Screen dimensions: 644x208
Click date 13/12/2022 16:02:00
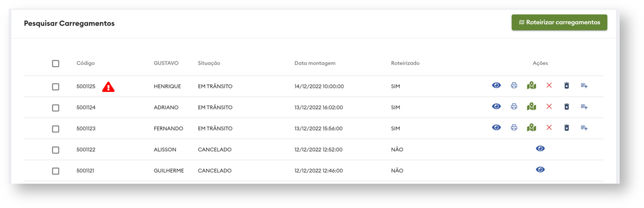[319, 108]
